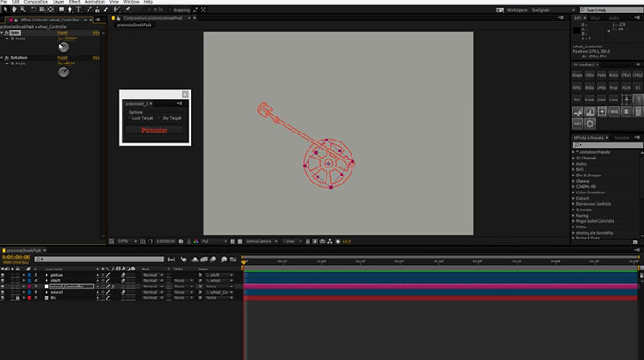Open the Layer menu
The image size is (644, 360).
click(x=58, y=2)
